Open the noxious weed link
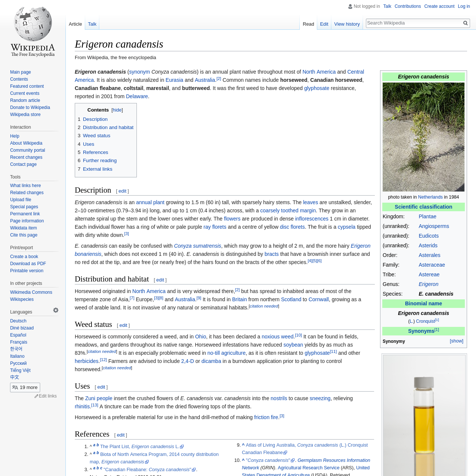This screenshot has height=476, width=476. coord(278,337)
